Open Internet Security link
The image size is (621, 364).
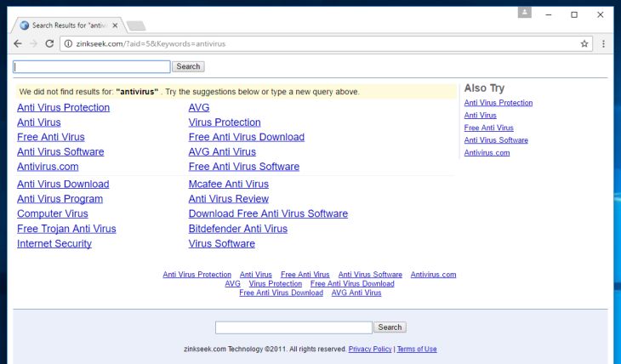point(54,243)
